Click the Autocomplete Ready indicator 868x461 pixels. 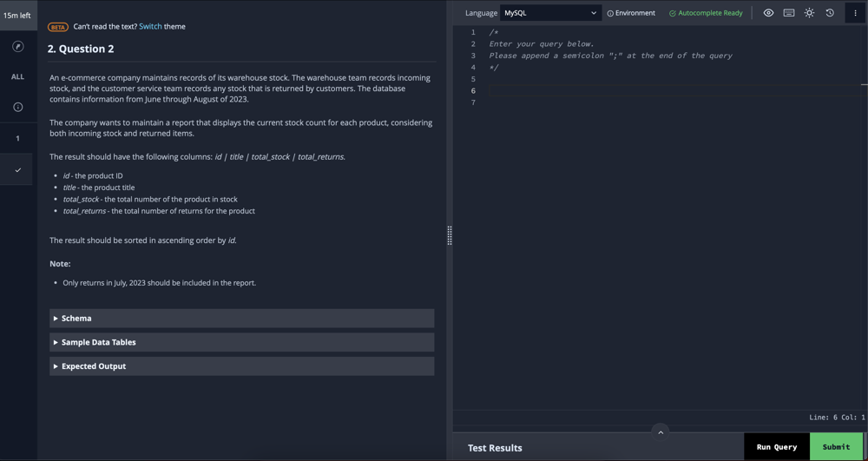[x=706, y=13]
